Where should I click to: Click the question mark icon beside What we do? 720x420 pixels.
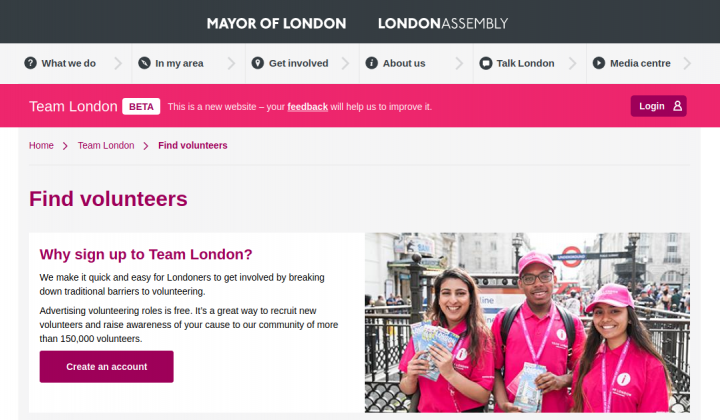(x=30, y=63)
